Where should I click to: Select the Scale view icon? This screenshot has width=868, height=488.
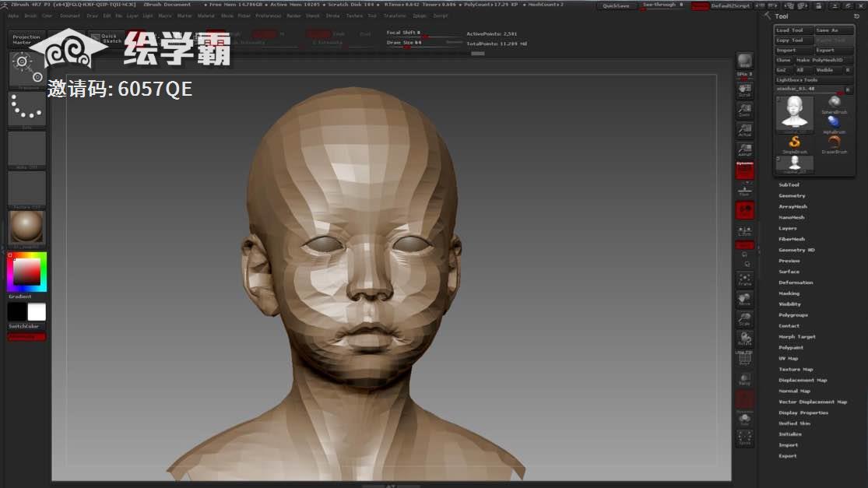744,320
